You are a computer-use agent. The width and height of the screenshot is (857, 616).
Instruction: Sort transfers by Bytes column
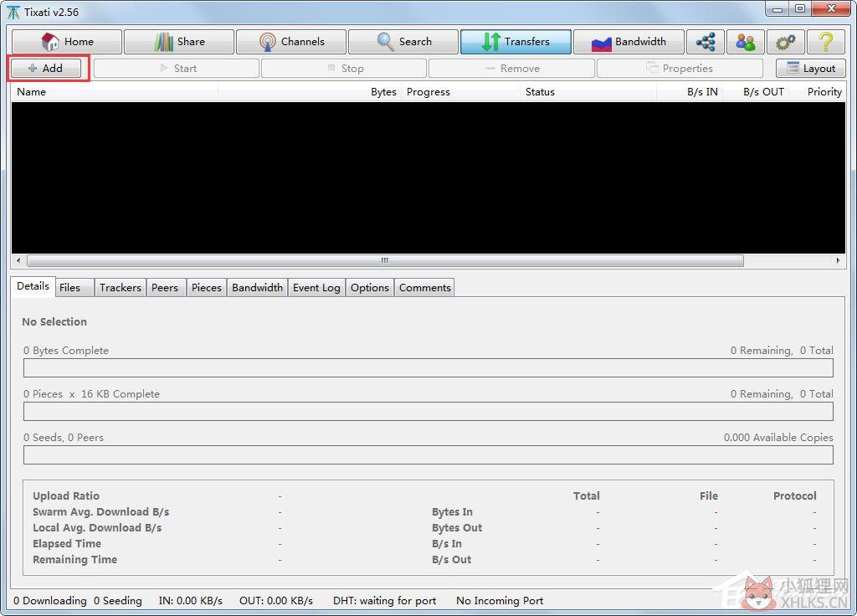pos(310,92)
